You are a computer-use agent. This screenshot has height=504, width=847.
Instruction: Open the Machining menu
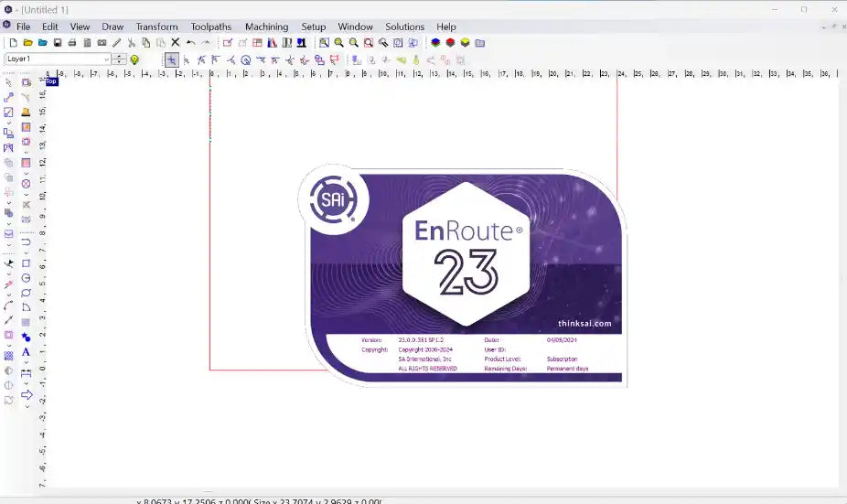click(x=266, y=27)
